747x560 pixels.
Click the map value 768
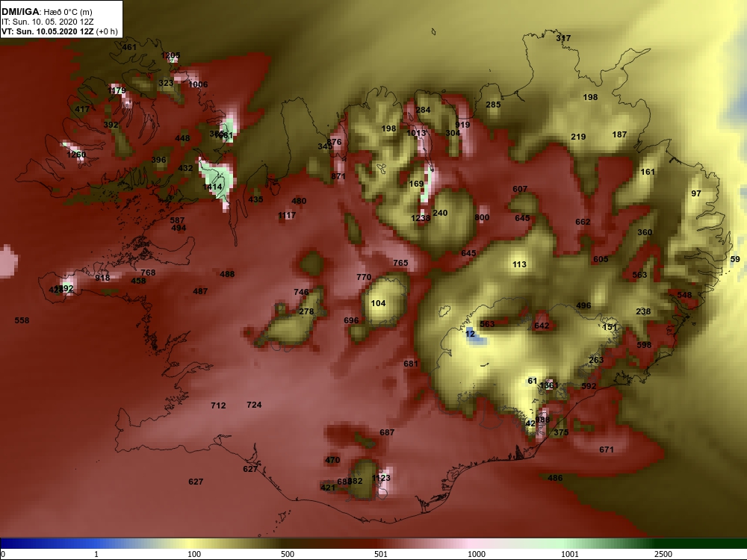[x=148, y=273]
